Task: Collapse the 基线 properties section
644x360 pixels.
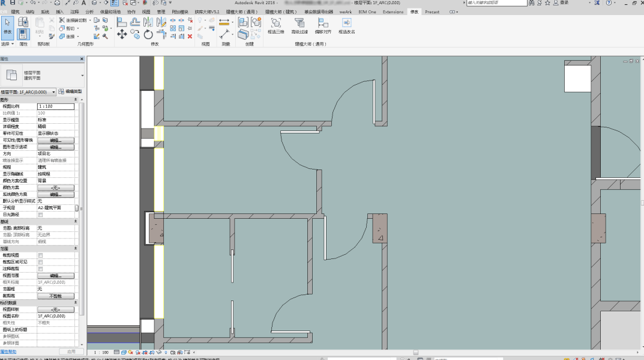Action: 76,221
